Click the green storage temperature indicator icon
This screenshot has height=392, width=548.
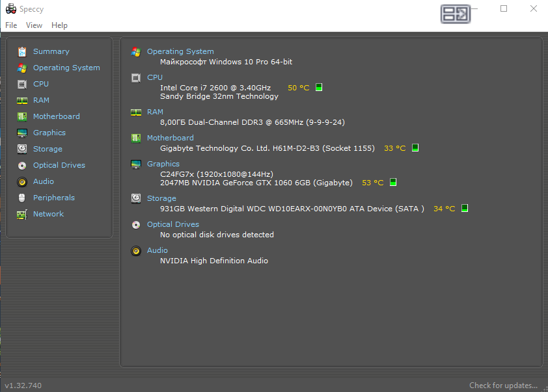pyautogui.click(x=465, y=208)
